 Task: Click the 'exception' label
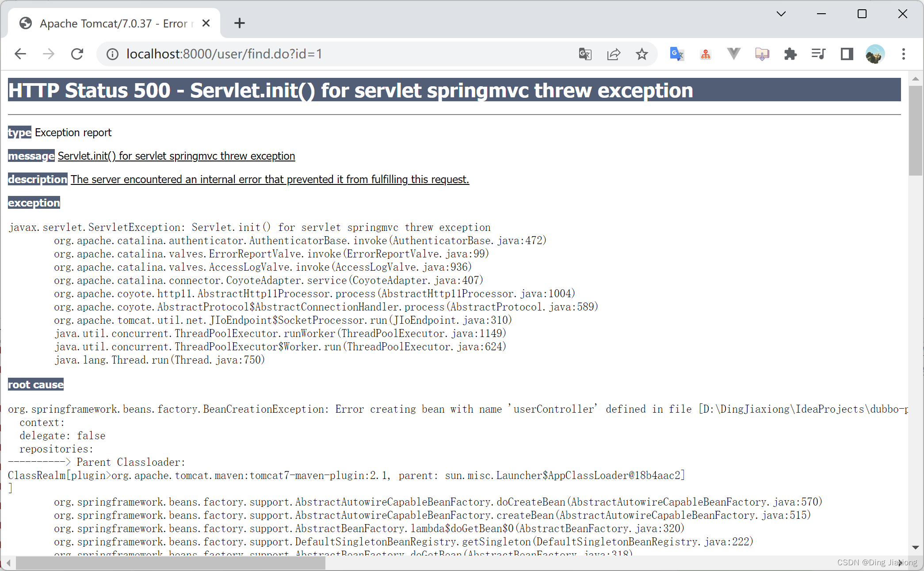34,203
